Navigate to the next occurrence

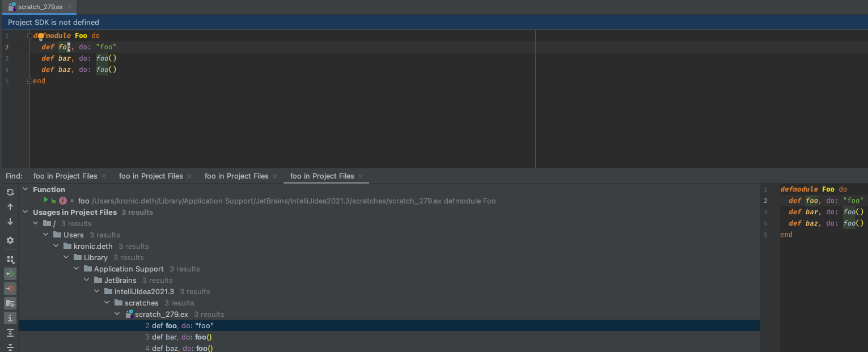(x=10, y=222)
